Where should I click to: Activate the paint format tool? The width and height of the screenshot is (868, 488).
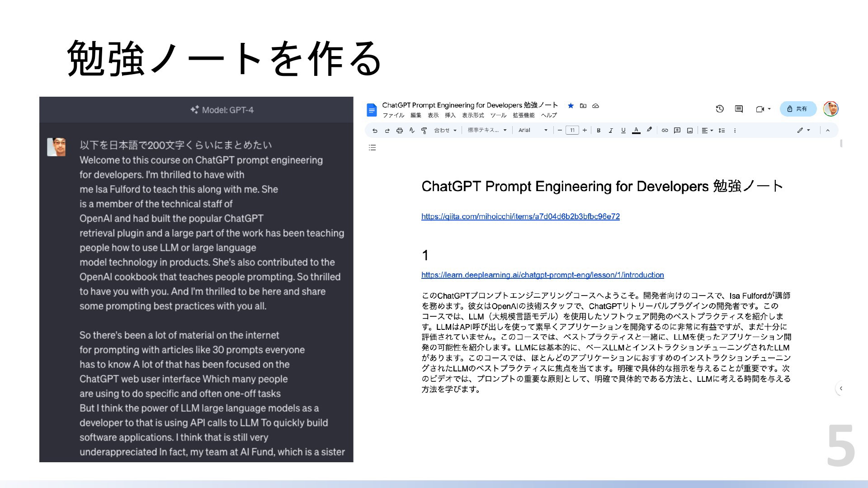point(424,131)
